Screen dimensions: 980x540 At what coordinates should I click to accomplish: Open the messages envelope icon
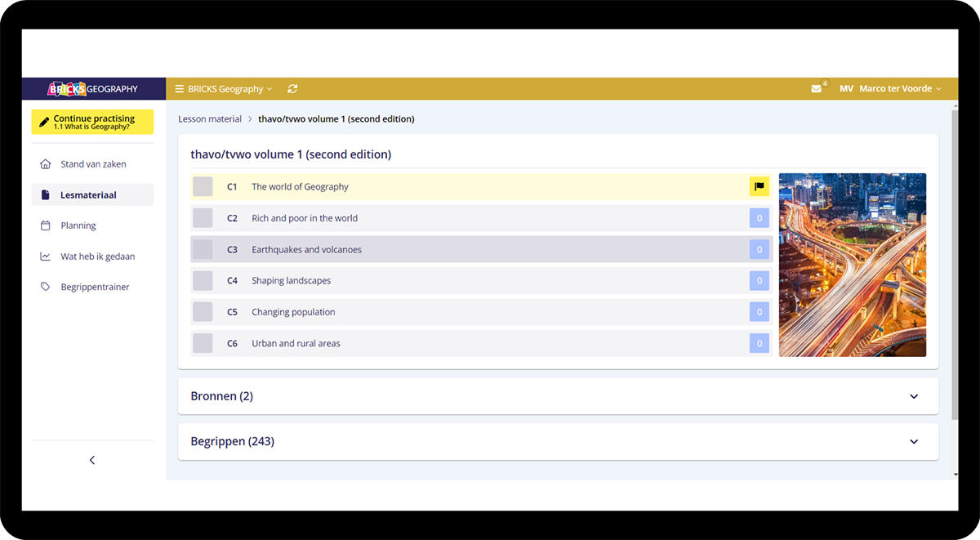click(816, 89)
